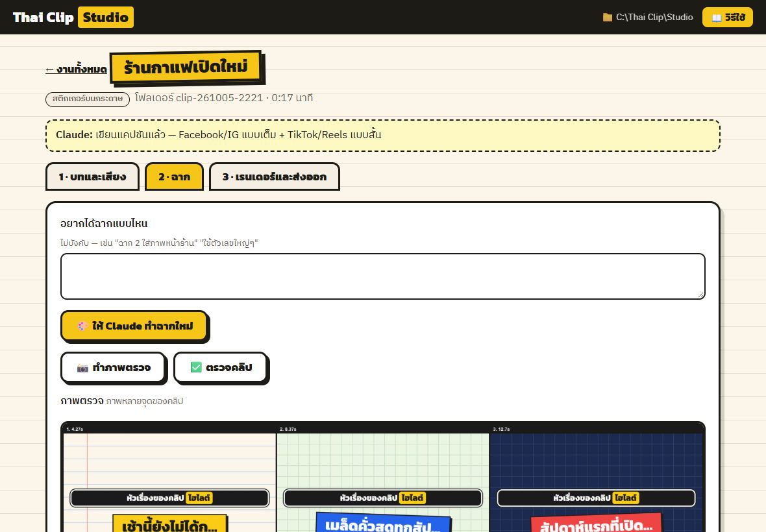Click the สติกเกอร์บนกระดาษ style tag
The image size is (766, 532).
[88, 99]
